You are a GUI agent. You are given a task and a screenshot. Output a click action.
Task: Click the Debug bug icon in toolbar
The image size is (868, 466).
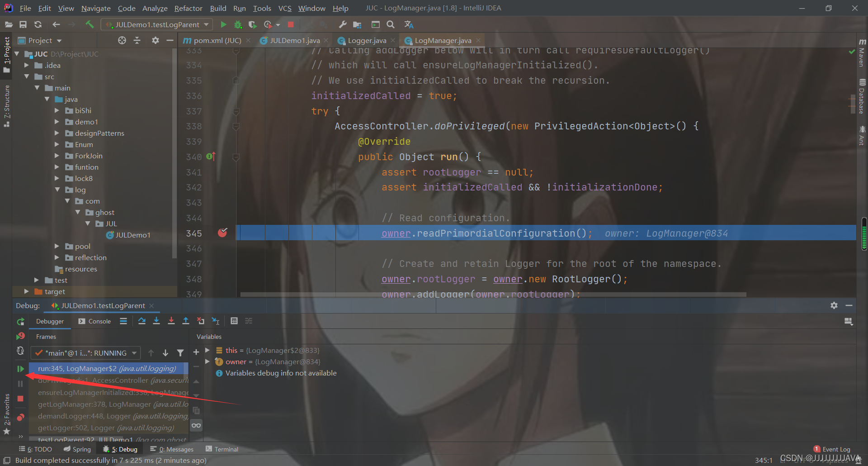click(238, 24)
